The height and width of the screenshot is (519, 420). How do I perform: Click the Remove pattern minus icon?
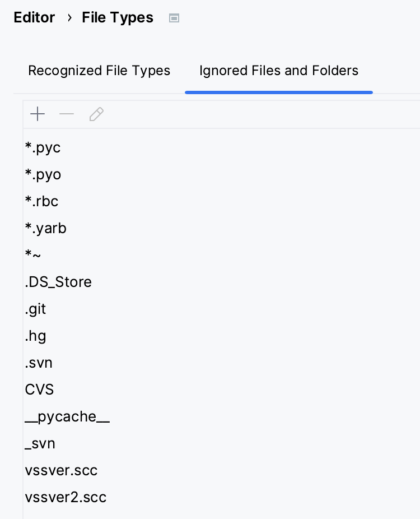pyautogui.click(x=67, y=114)
